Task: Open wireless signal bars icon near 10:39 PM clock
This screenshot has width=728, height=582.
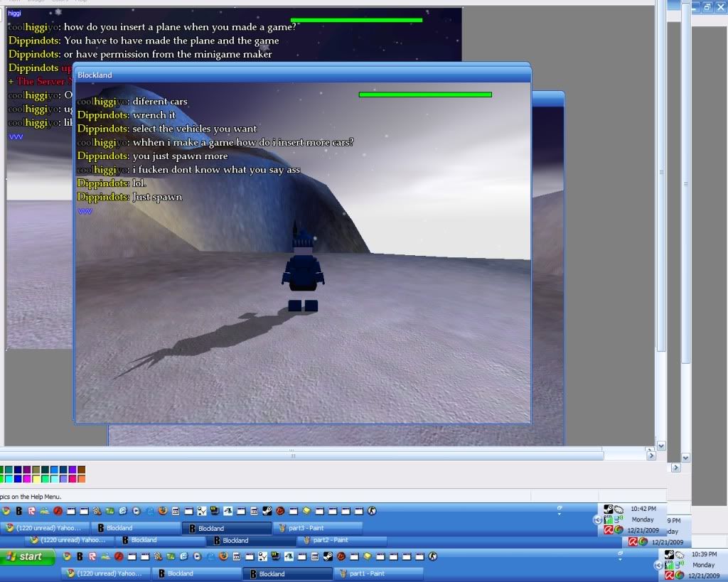Action: pyautogui.click(x=669, y=565)
